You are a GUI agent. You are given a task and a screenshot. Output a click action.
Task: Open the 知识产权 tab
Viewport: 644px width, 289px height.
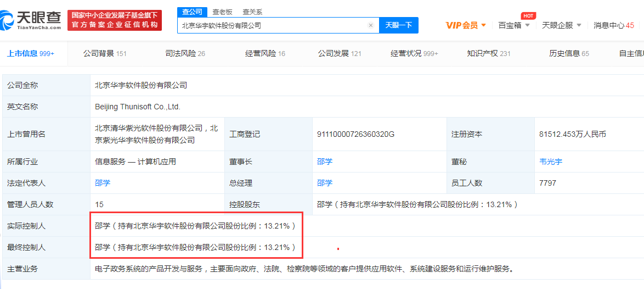point(489,53)
